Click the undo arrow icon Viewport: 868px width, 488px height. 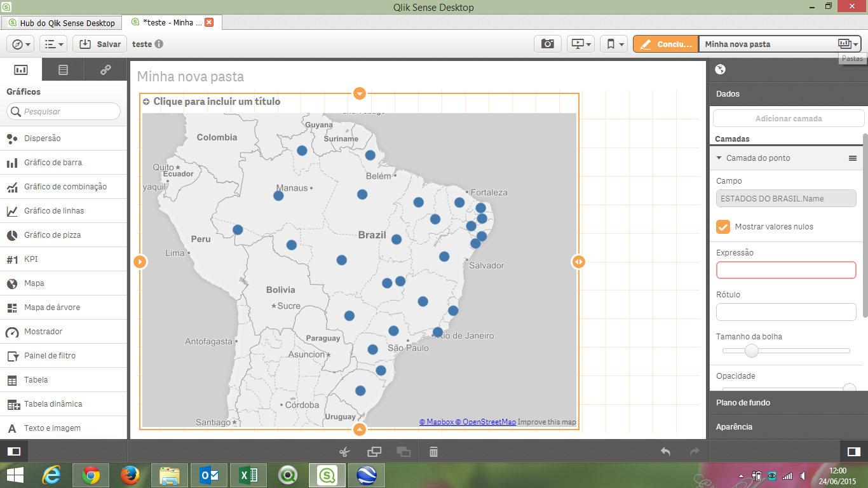pyautogui.click(x=665, y=452)
